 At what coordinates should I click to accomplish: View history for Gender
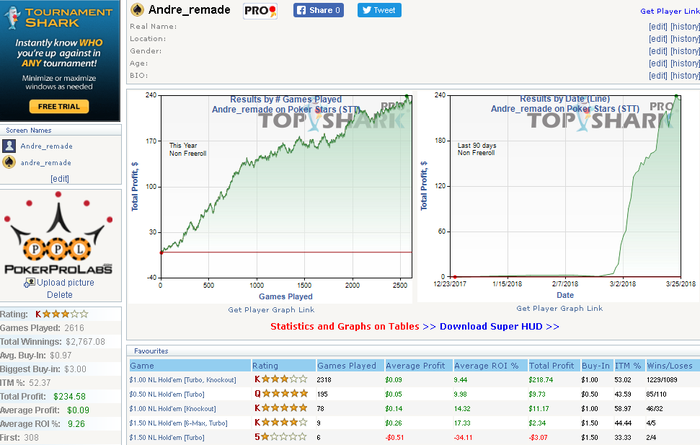[x=685, y=51]
